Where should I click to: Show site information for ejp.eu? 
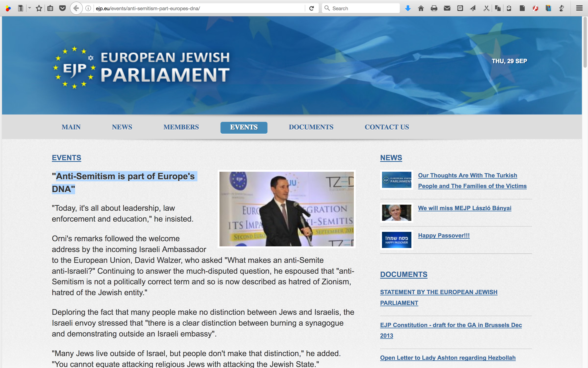88,9
